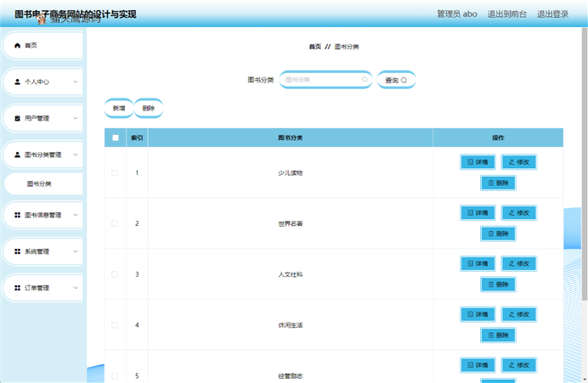Click the 休闲生活 category cell
This screenshot has width=588, height=383.
click(x=291, y=325)
